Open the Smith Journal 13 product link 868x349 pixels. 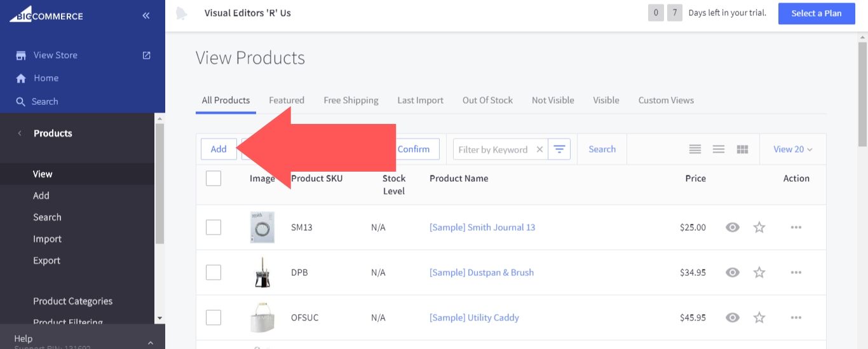pos(482,227)
